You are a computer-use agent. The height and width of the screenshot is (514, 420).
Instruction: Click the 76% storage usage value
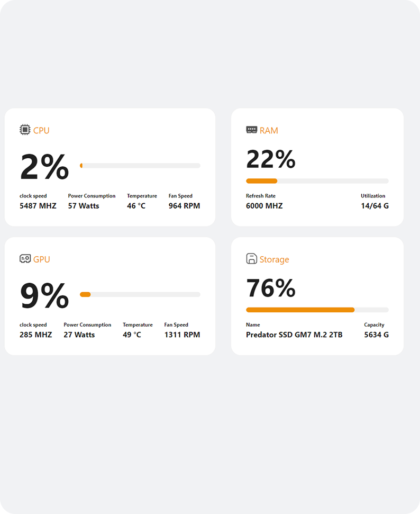271,288
